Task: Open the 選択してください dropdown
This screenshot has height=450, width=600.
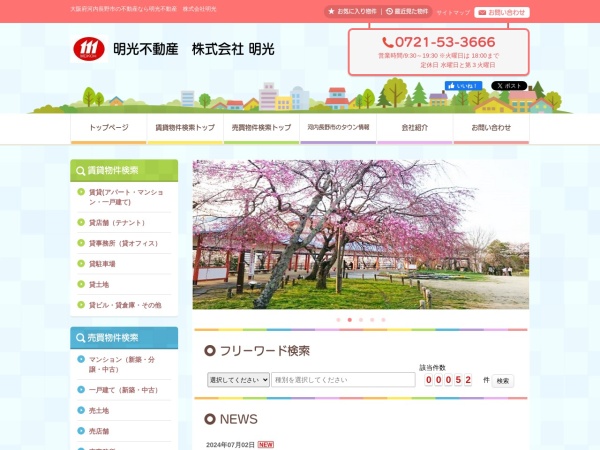Action: tap(238, 380)
